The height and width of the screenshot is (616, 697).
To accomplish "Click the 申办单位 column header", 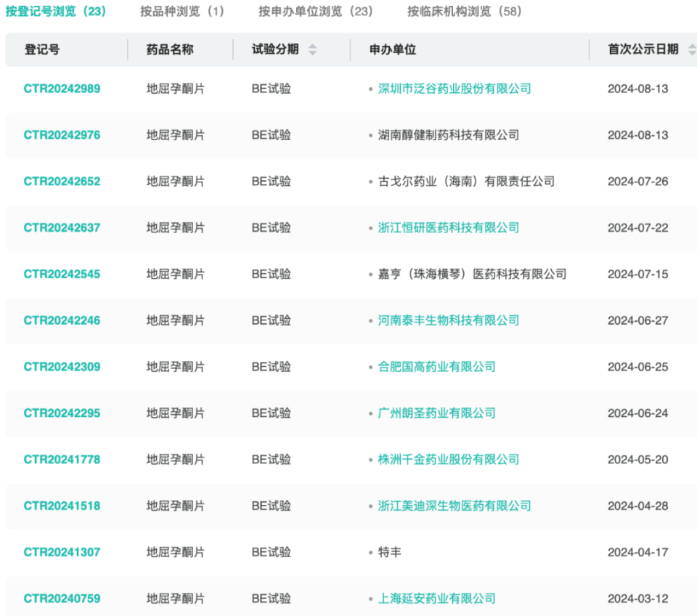I will (393, 49).
